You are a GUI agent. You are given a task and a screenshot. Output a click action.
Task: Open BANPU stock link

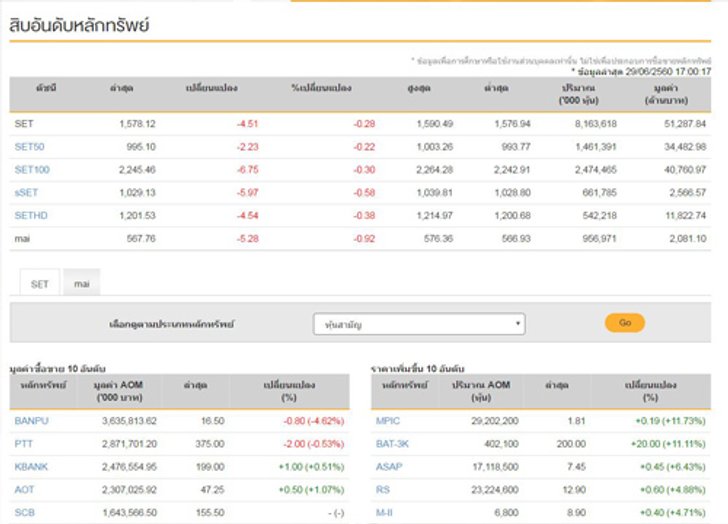pyautogui.click(x=31, y=421)
